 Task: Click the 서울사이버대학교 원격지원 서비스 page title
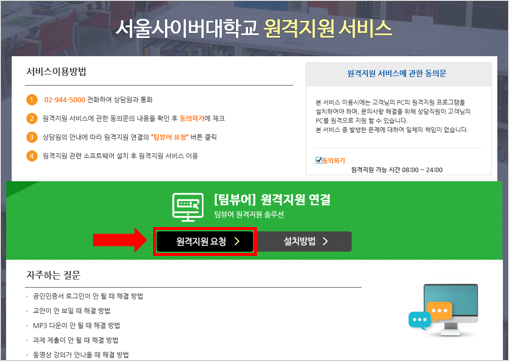point(254,28)
